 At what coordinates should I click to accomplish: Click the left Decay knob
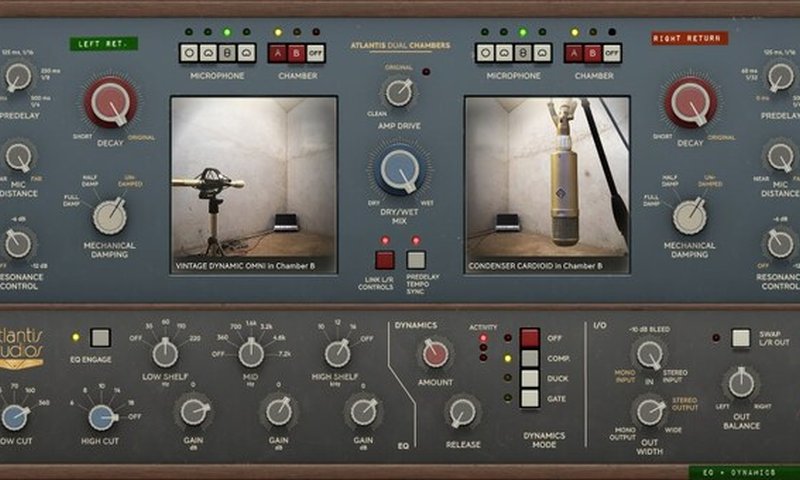110,103
